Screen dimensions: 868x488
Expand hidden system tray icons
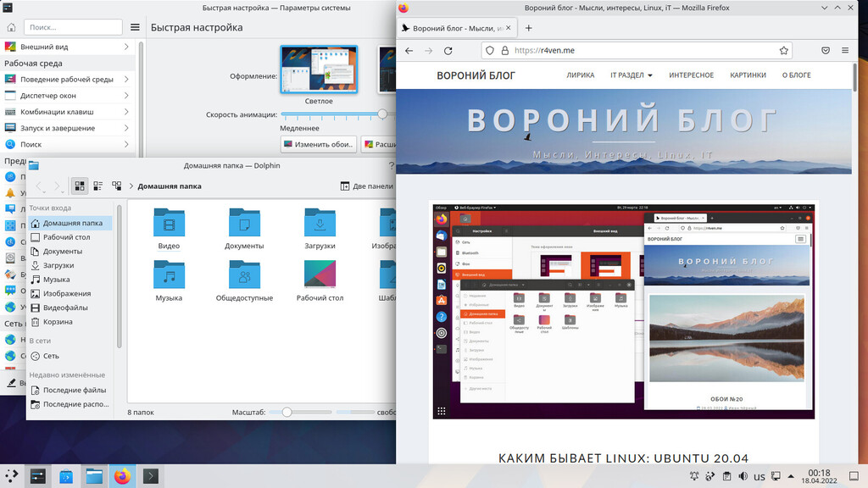click(791, 476)
